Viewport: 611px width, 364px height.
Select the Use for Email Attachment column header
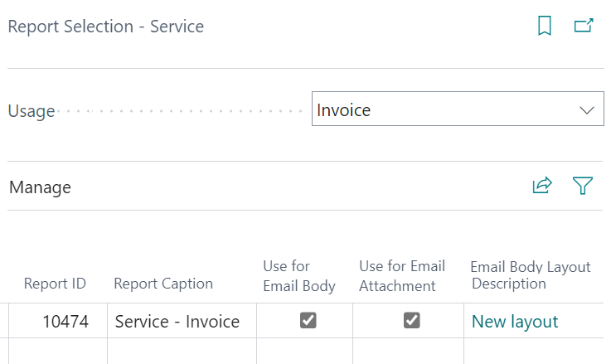(402, 276)
